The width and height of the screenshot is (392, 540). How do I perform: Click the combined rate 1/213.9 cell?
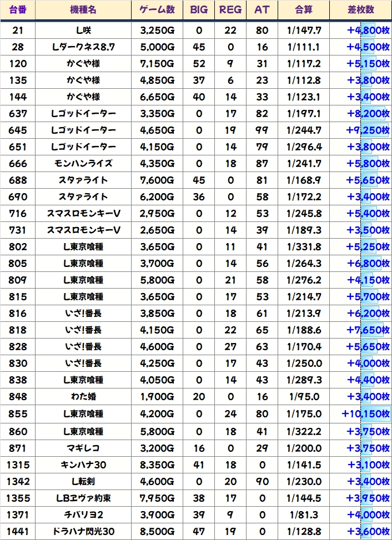[304, 313]
